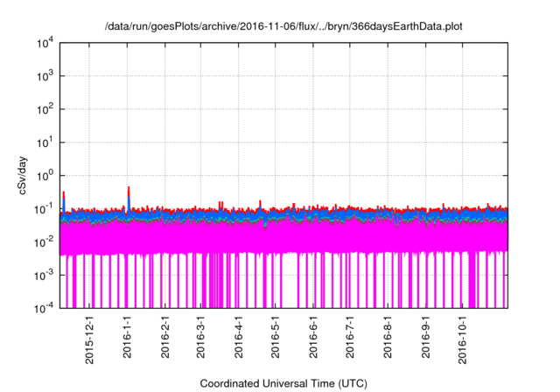Click the red spike in late April 2016
Image resolution: width=560 pixels, height=392 pixels.
point(260,204)
